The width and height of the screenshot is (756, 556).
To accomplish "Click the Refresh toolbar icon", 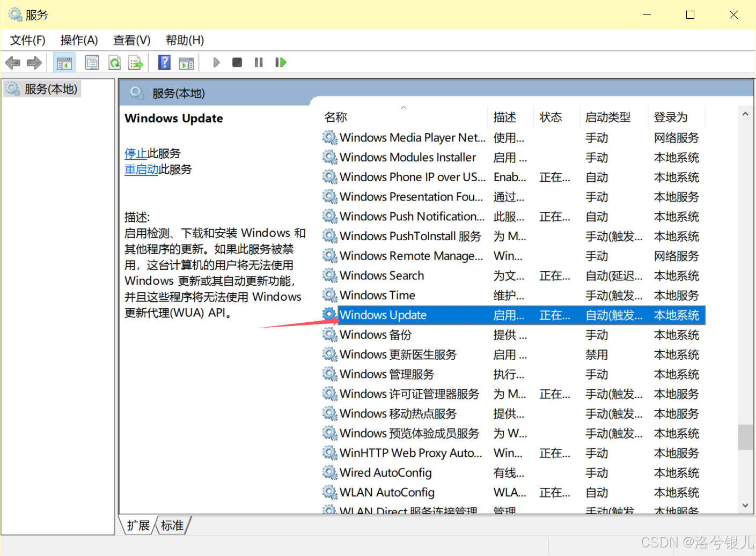I will click(x=114, y=63).
